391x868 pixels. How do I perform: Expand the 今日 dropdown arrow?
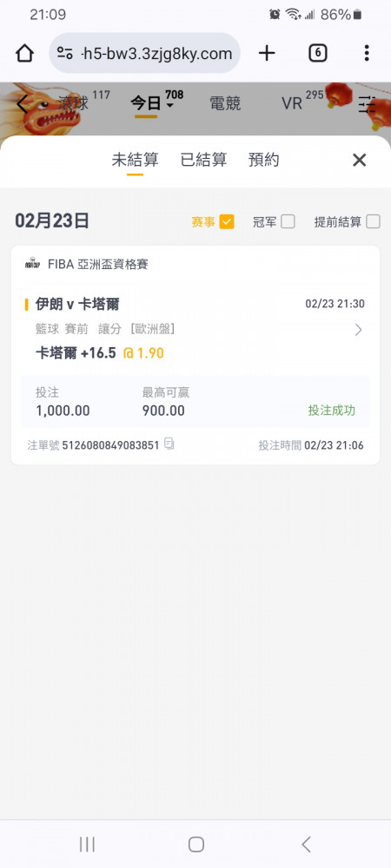(170, 106)
